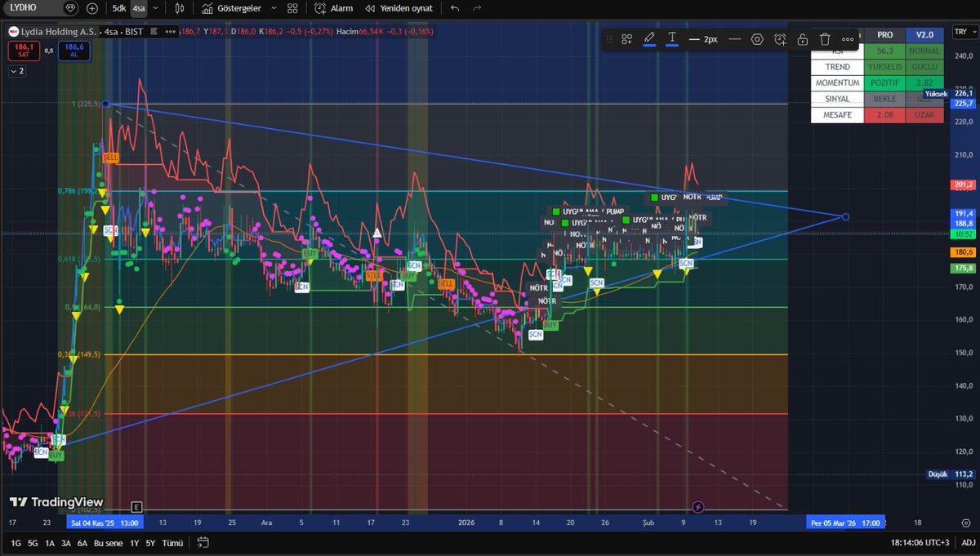This screenshot has height=556, width=980.
Task: Click the Per 05 Mar '26 17:00 date label
Action: (x=845, y=523)
